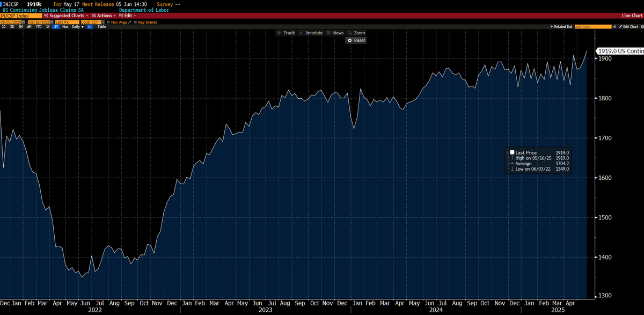Image resolution: width=644 pixels, height=315 pixels.
Task: Activate the Zoom tool
Action: [356, 33]
